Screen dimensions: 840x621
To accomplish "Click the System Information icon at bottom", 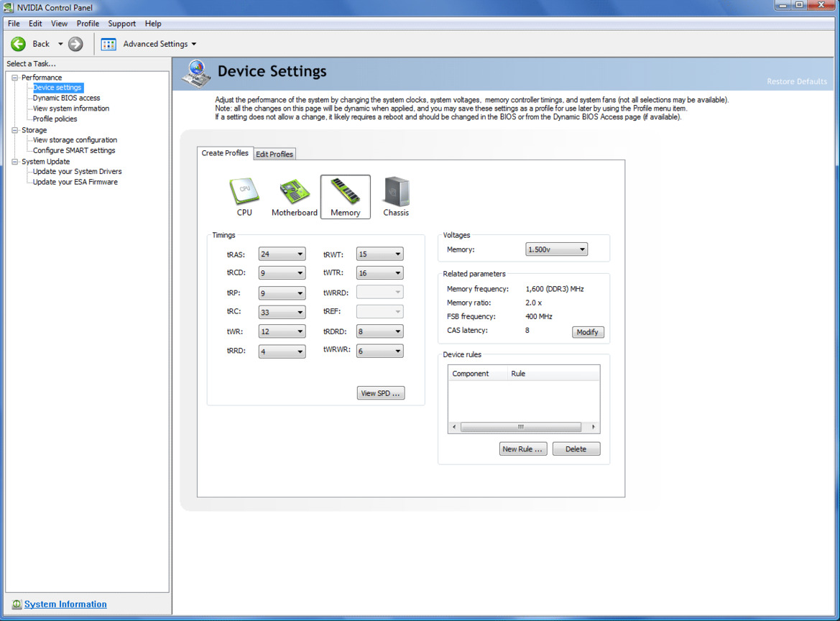I will [x=17, y=604].
